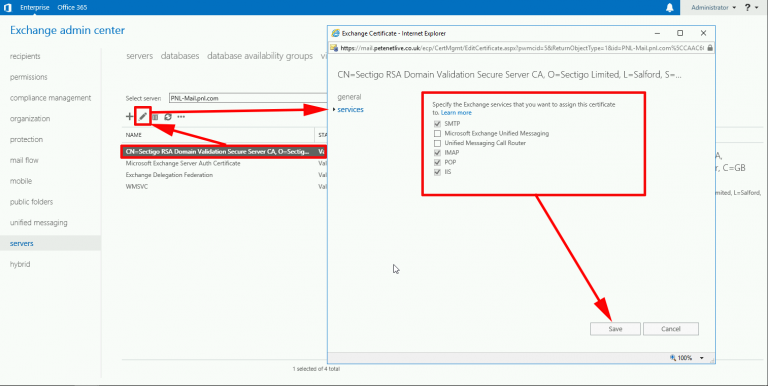Click the address bar padlock icon
The width and height of the screenshot is (768, 386).
pyautogui.click(x=709, y=48)
